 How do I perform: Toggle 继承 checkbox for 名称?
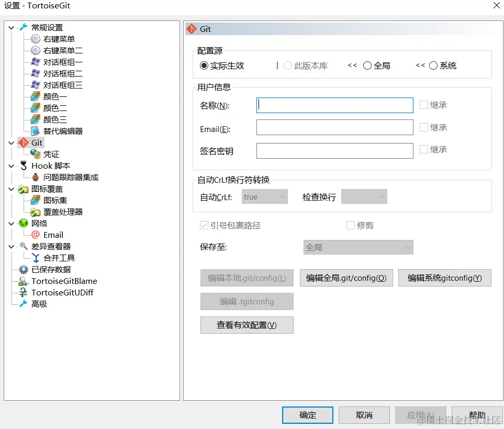tap(424, 105)
